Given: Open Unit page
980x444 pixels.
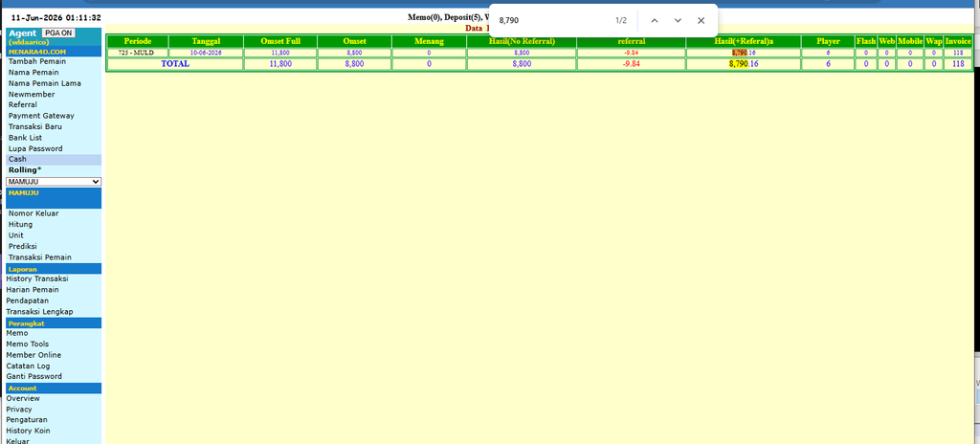Looking at the screenshot, I should pos(15,235).
